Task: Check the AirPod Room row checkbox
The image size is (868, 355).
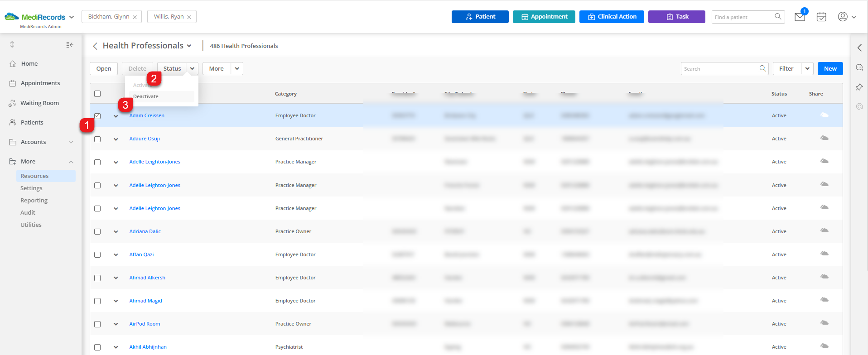Action: [97, 324]
